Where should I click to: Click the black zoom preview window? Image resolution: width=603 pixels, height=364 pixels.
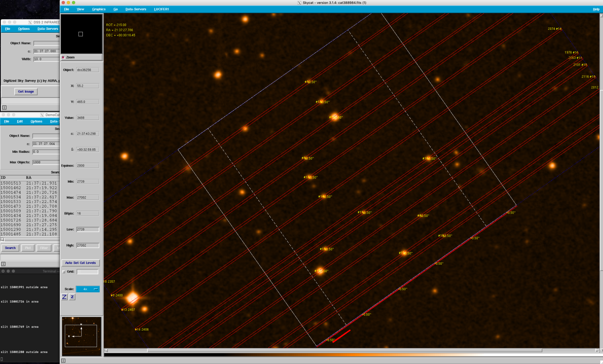click(x=81, y=34)
